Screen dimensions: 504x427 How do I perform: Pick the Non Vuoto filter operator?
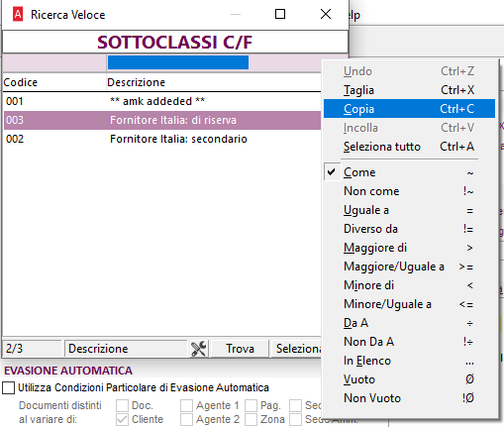pyautogui.click(x=409, y=398)
